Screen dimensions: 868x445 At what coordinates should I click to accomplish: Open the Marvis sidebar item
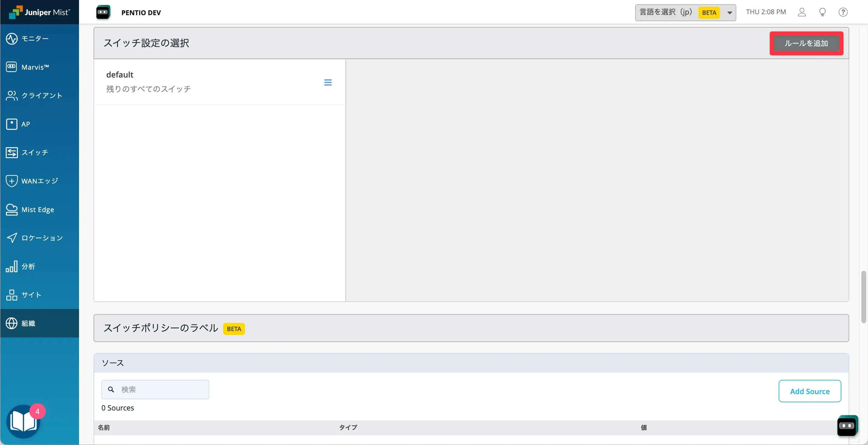pos(35,67)
